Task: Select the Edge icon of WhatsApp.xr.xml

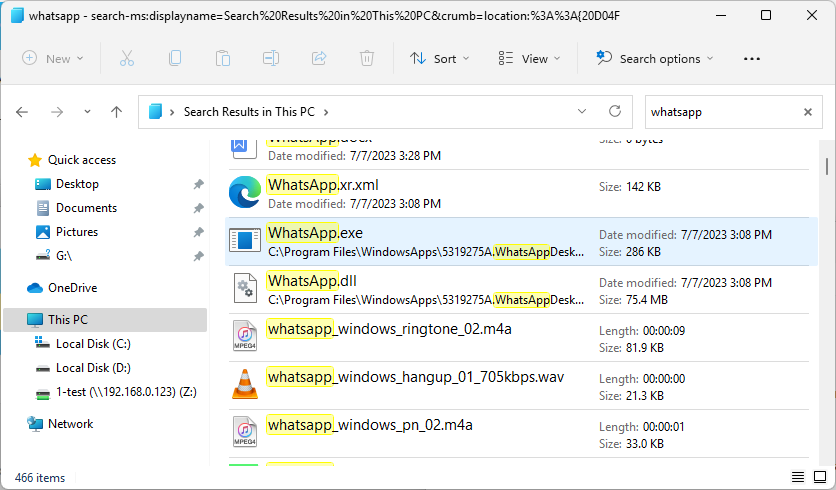Action: 245,192
